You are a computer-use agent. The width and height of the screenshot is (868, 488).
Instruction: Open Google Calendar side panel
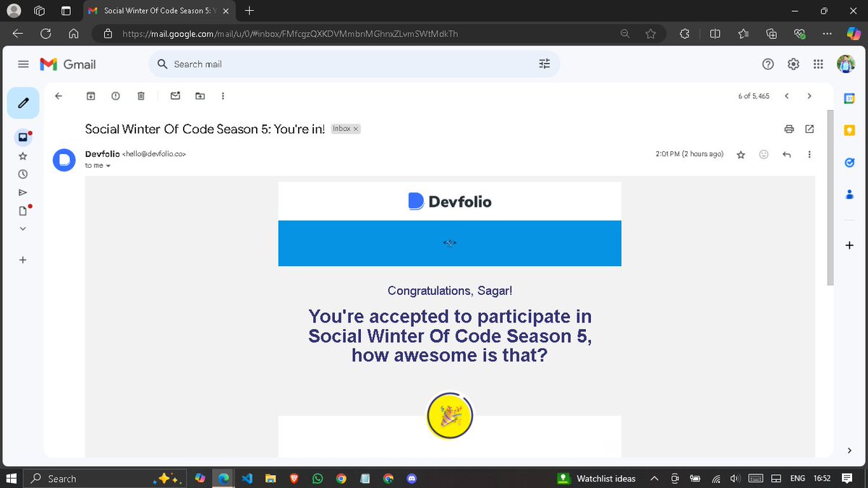[850, 98]
